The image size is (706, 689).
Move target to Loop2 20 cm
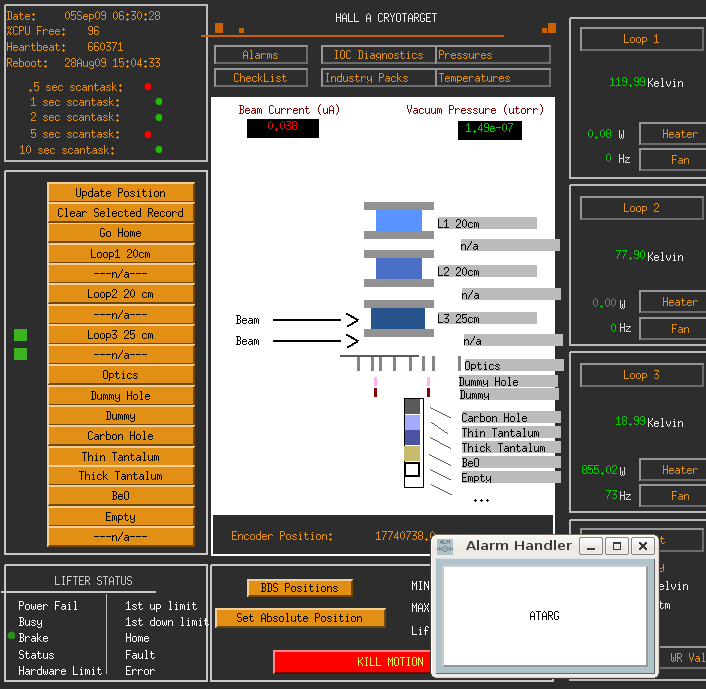coord(121,294)
